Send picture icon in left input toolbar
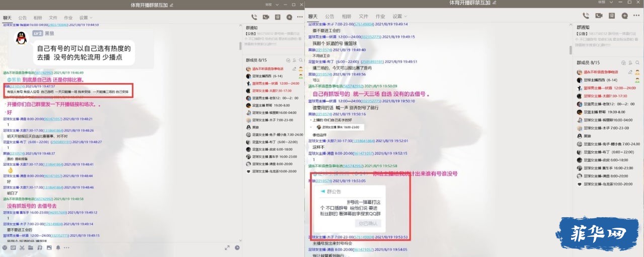 [49, 247]
